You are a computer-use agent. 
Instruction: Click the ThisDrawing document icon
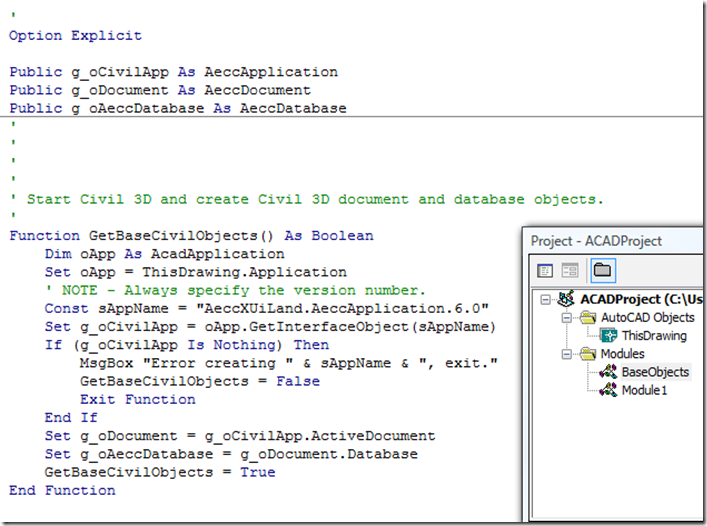[x=609, y=336]
